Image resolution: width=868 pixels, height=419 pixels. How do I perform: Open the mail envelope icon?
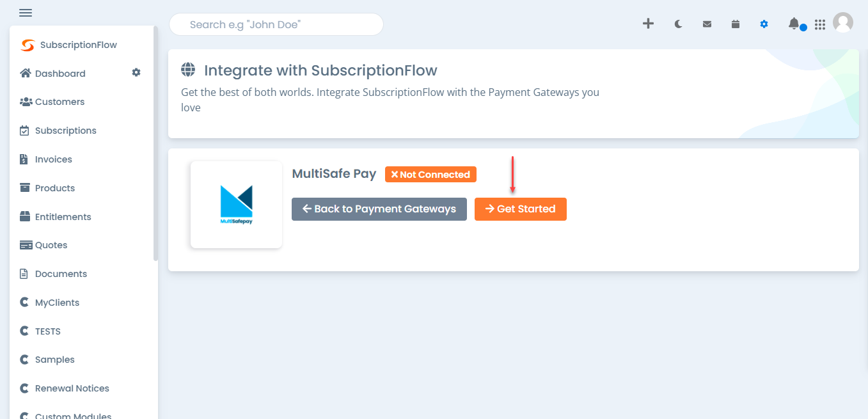(707, 24)
